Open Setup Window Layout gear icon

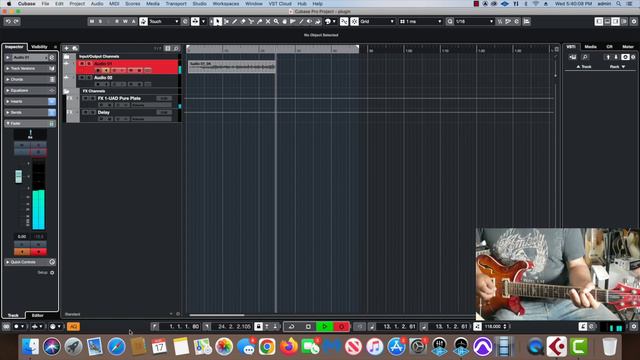pyautogui.click(x=635, y=21)
